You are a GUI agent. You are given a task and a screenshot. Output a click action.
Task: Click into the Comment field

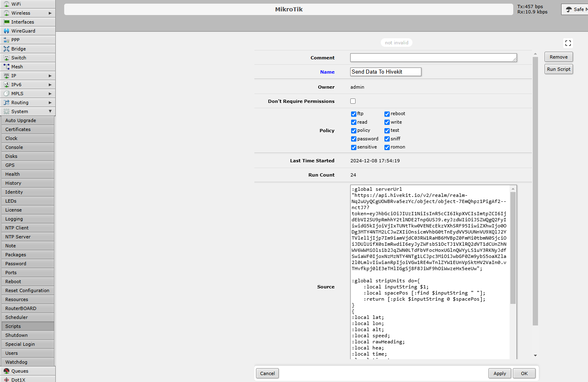[434, 58]
